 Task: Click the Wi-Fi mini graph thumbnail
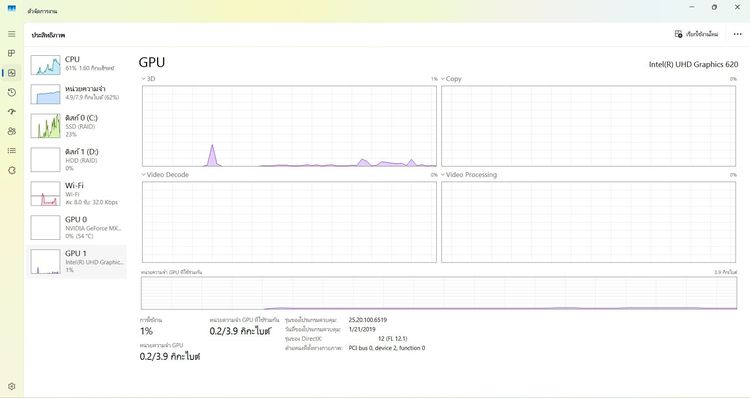point(45,194)
